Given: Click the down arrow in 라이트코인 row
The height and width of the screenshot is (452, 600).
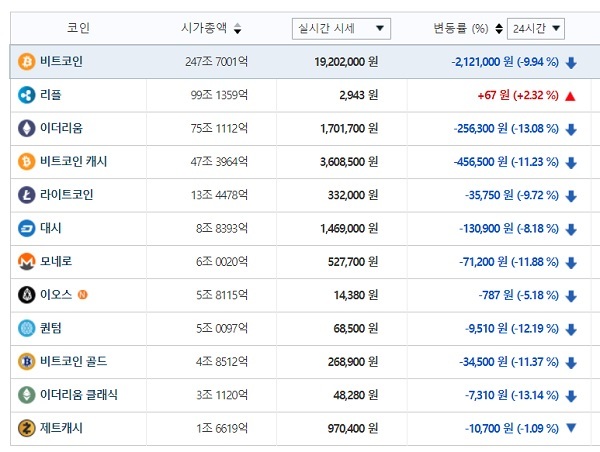Looking at the screenshot, I should click(x=571, y=196).
